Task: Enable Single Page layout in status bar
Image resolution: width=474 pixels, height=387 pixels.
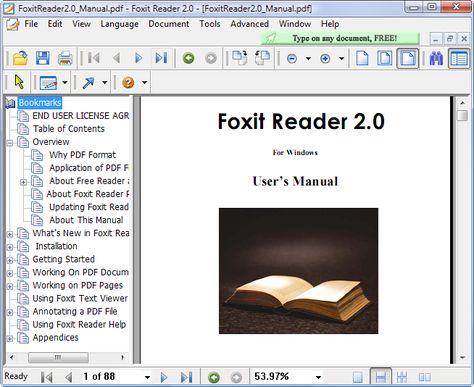Action: point(358,377)
